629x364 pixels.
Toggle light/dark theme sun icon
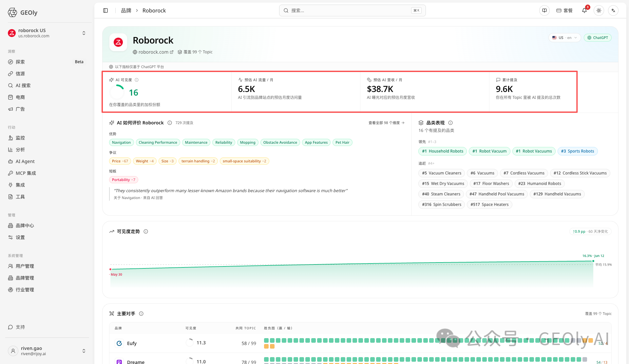pos(599,10)
